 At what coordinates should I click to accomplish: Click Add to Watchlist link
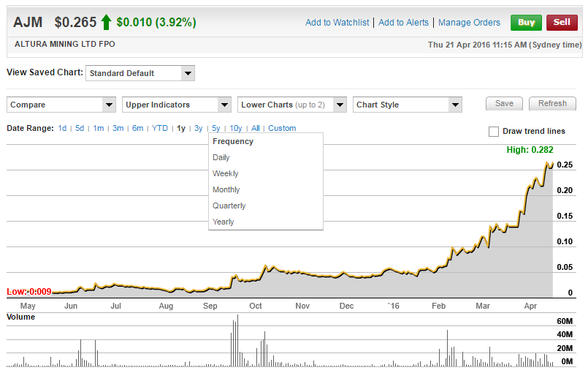pos(337,23)
